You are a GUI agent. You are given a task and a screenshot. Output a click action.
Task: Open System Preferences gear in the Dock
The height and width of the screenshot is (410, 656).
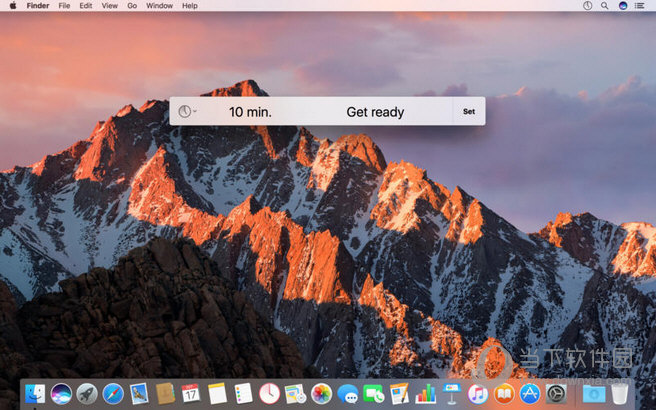(556, 394)
